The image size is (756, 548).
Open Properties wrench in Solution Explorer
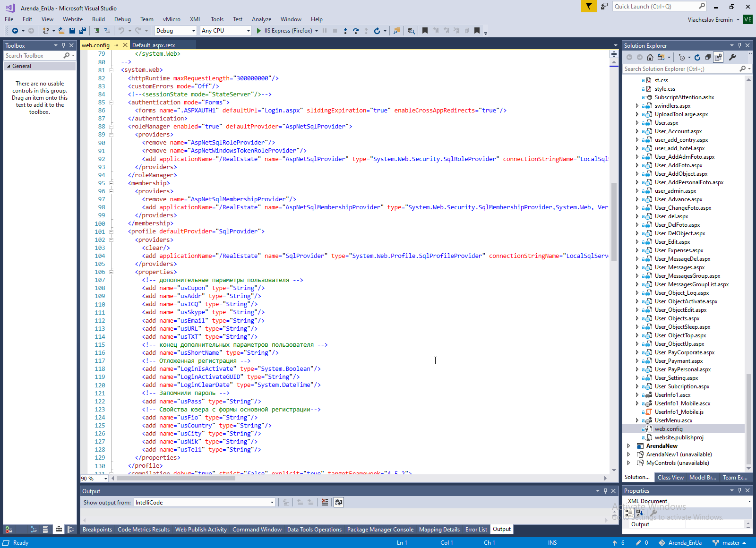(732, 57)
